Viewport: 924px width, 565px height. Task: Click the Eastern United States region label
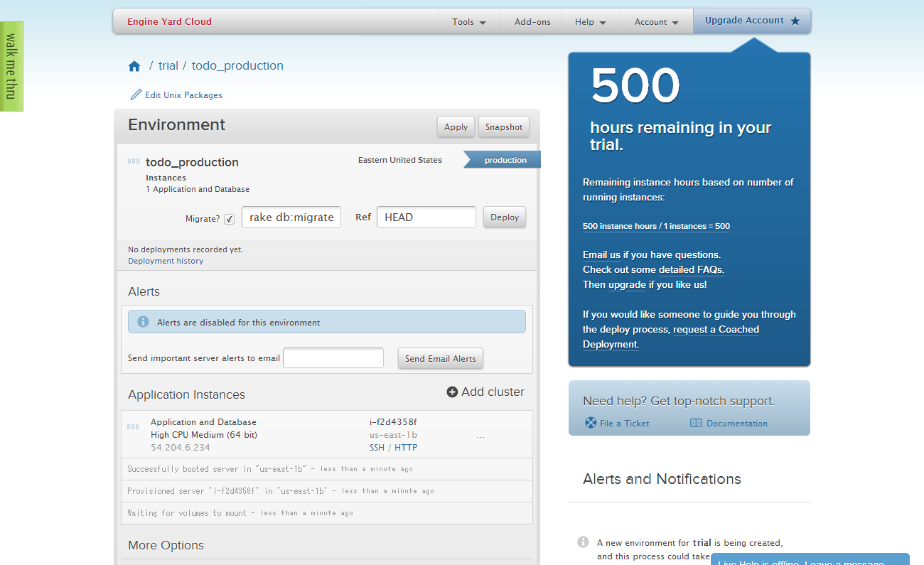(x=400, y=160)
